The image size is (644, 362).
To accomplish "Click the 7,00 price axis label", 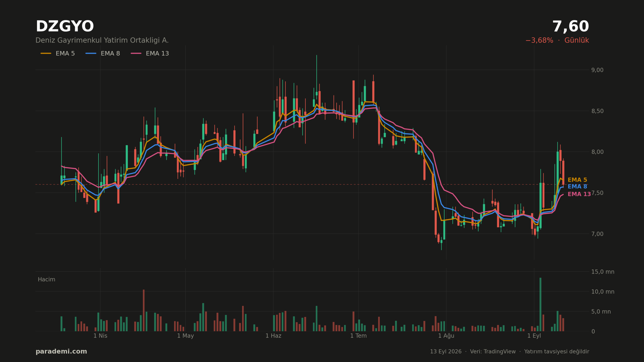I will click(x=597, y=234).
